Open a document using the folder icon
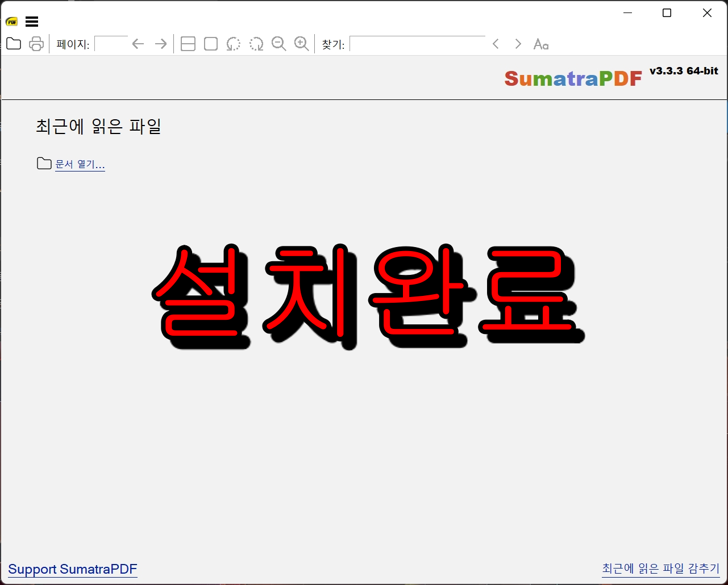 13,44
